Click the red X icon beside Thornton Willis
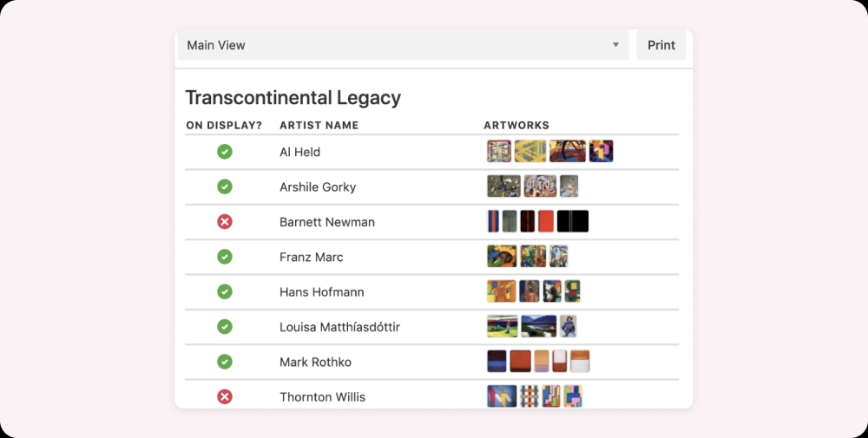 pos(225,396)
